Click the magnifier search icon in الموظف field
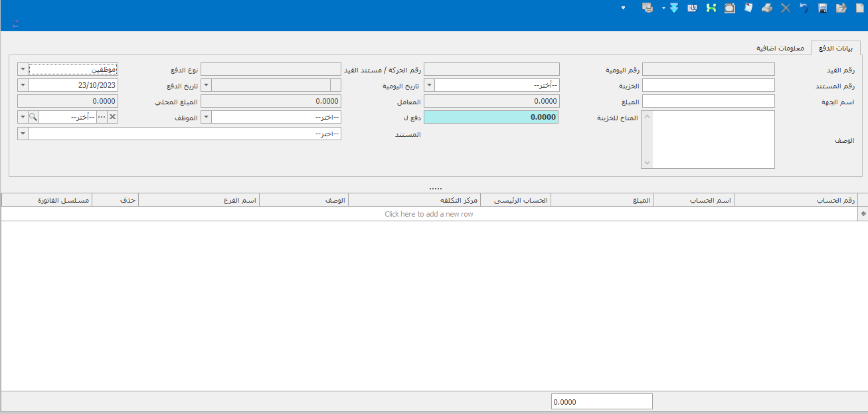The height and width of the screenshot is (414, 868). tap(33, 117)
